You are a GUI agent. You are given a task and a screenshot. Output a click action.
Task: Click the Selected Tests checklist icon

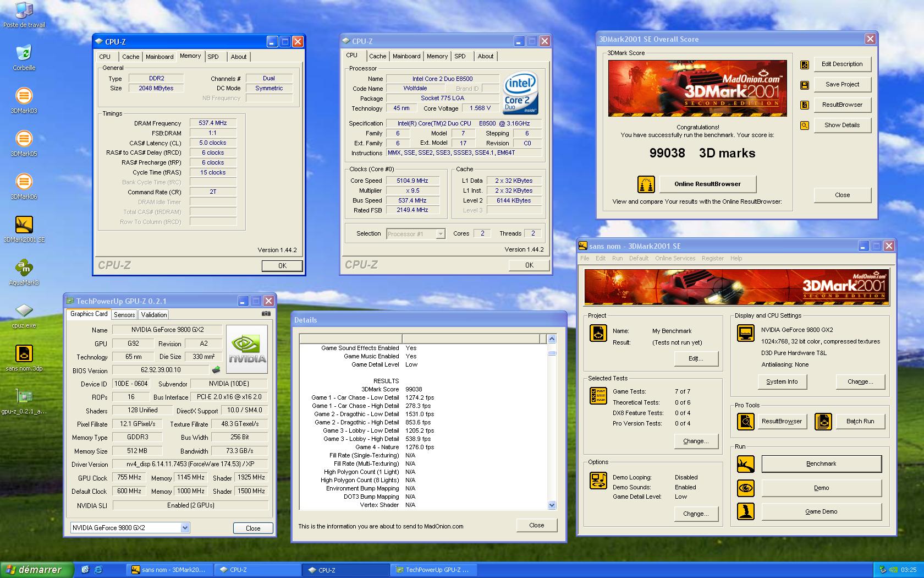click(x=598, y=396)
